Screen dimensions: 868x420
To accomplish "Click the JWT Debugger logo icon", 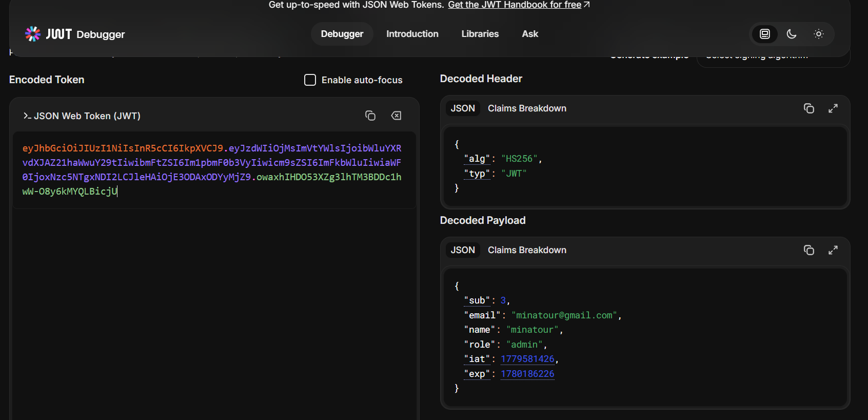I will (33, 34).
